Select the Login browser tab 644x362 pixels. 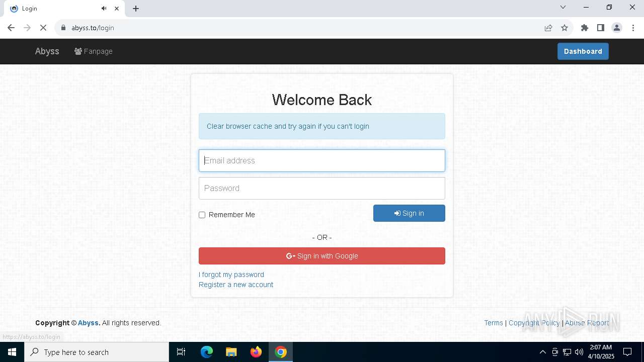(x=64, y=9)
